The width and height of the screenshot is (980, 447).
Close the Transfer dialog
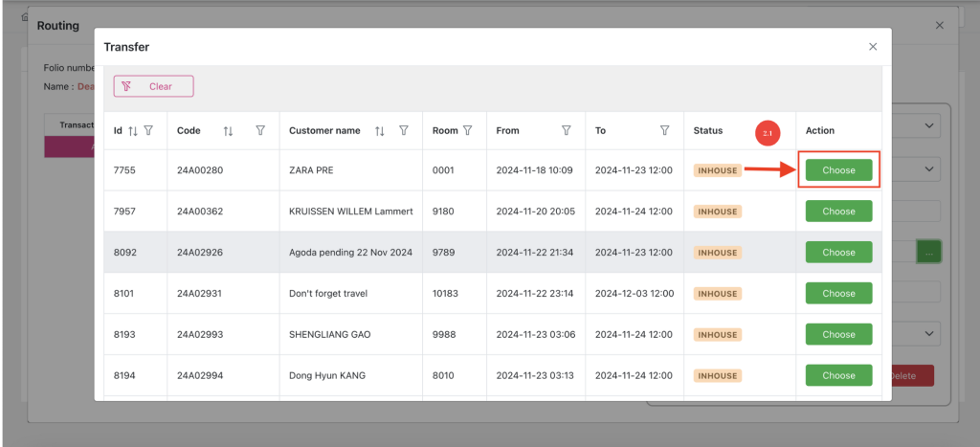[x=873, y=46]
